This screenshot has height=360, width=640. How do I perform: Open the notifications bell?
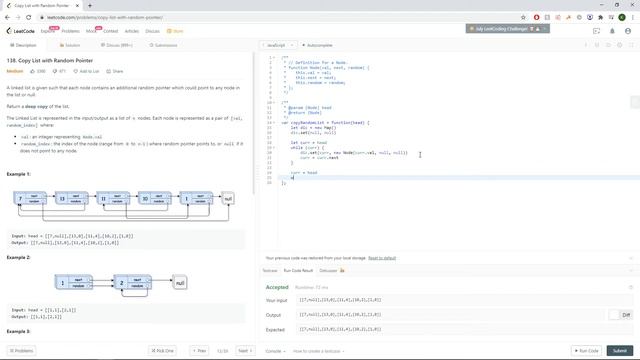[x=612, y=31]
